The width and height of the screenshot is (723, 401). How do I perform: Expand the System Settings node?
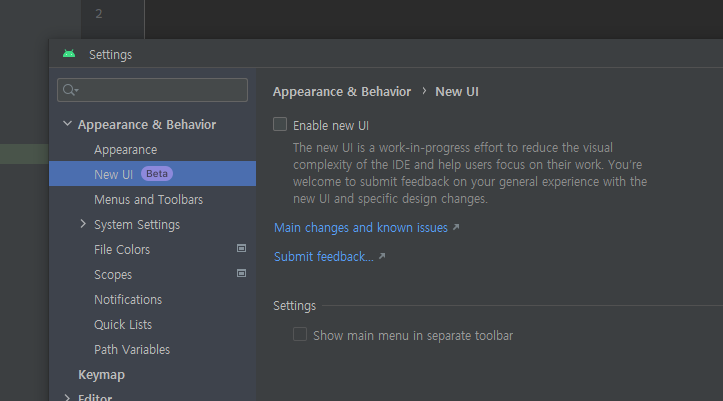coord(83,224)
